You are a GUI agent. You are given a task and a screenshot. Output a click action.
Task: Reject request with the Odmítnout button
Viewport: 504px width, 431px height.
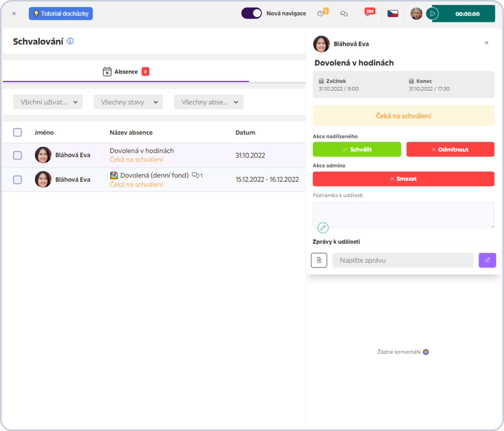point(450,149)
